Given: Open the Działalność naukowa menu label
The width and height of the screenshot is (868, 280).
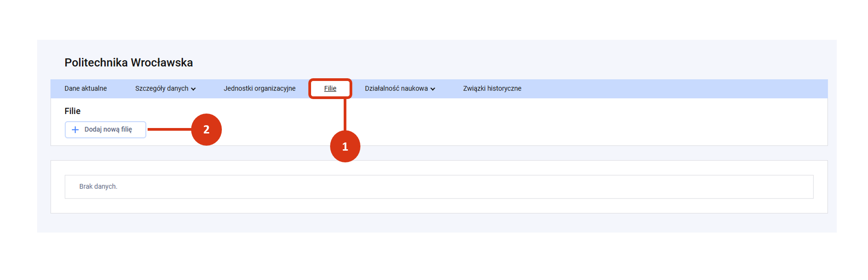Looking at the screenshot, I should (396, 89).
